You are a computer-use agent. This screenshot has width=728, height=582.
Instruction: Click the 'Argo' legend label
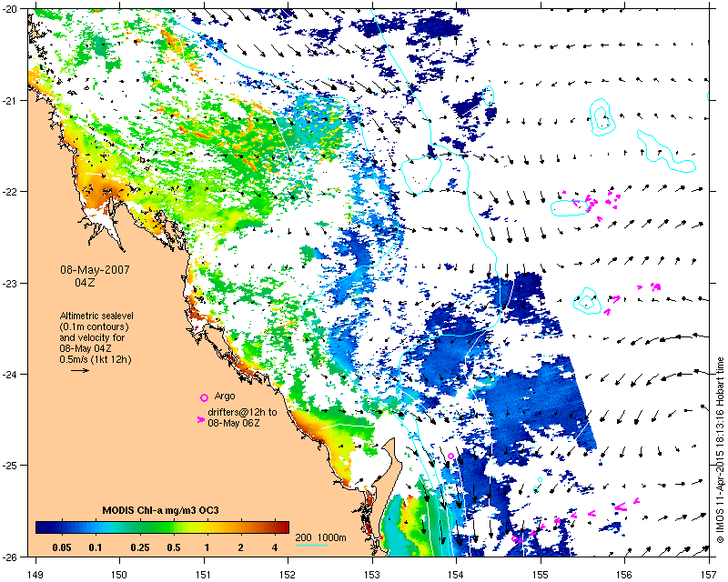[x=225, y=396]
